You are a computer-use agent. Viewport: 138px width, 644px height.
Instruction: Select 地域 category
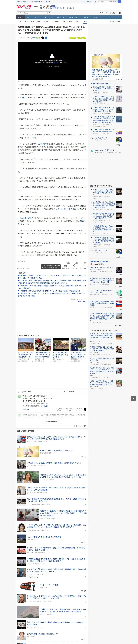[x=85, y=21]
